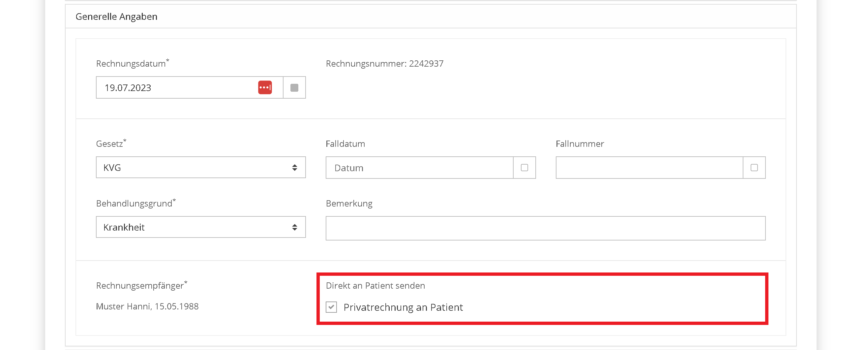Click the Bemerkung text field
The width and height of the screenshot is (868, 350).
coord(546,228)
